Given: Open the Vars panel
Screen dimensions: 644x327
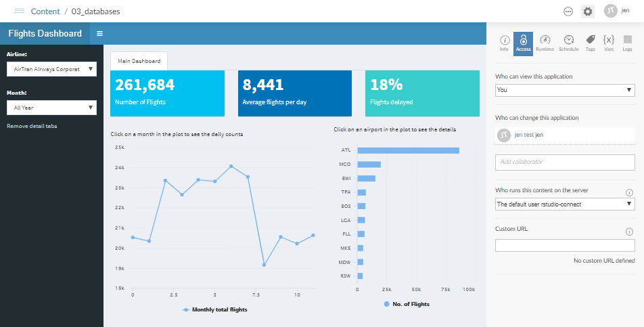Looking at the screenshot, I should [x=609, y=43].
